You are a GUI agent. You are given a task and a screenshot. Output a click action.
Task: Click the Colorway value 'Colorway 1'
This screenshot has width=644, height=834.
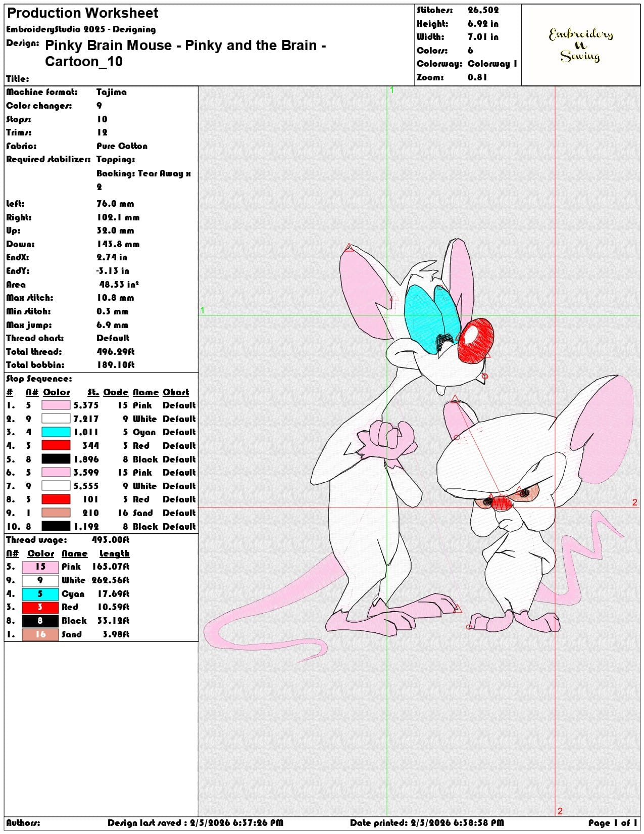click(492, 64)
